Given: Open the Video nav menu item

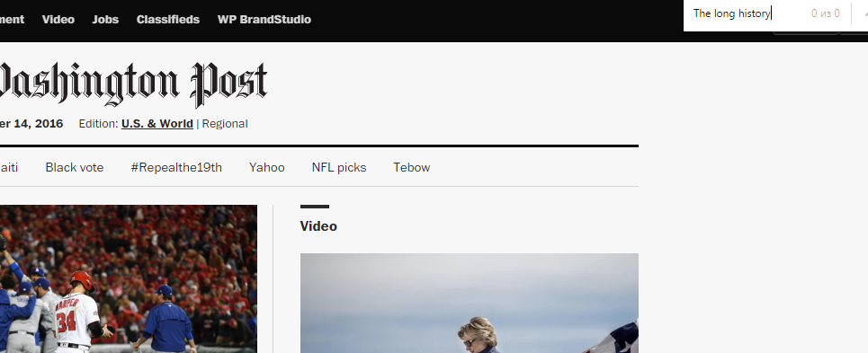Looking at the screenshot, I should pos(58,20).
